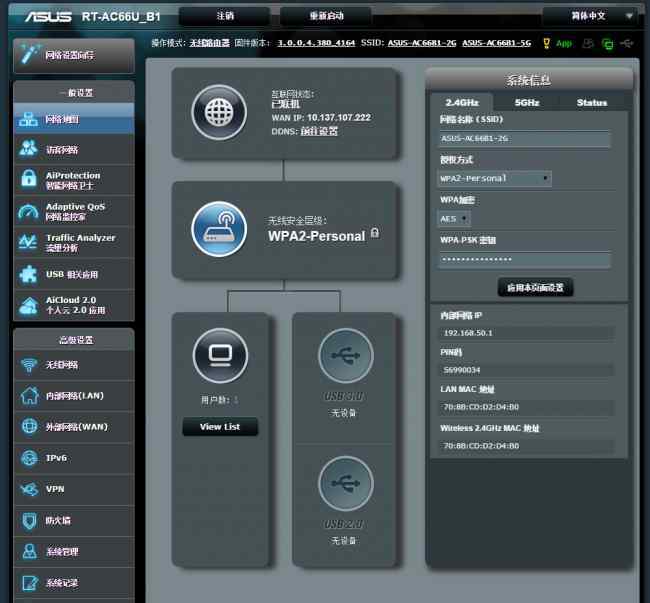
Task: Open Adaptive QoS gauge icon
Action: (28, 211)
